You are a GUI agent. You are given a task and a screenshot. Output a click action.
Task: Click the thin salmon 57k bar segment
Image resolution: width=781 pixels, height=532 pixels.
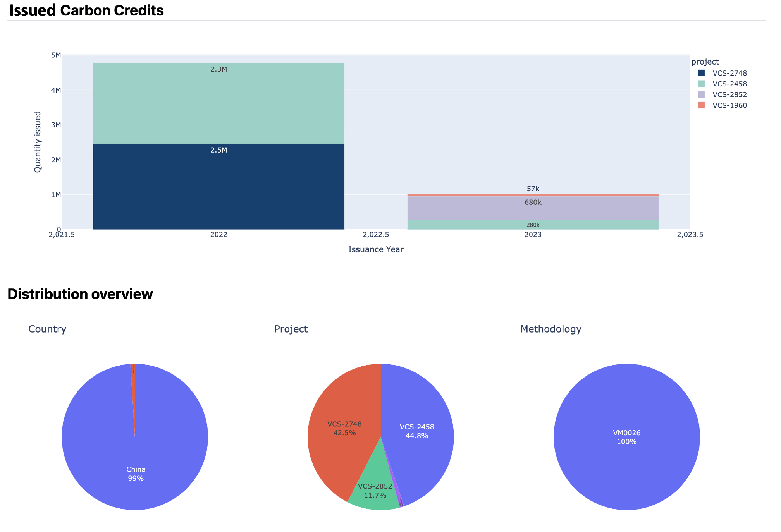(533, 195)
